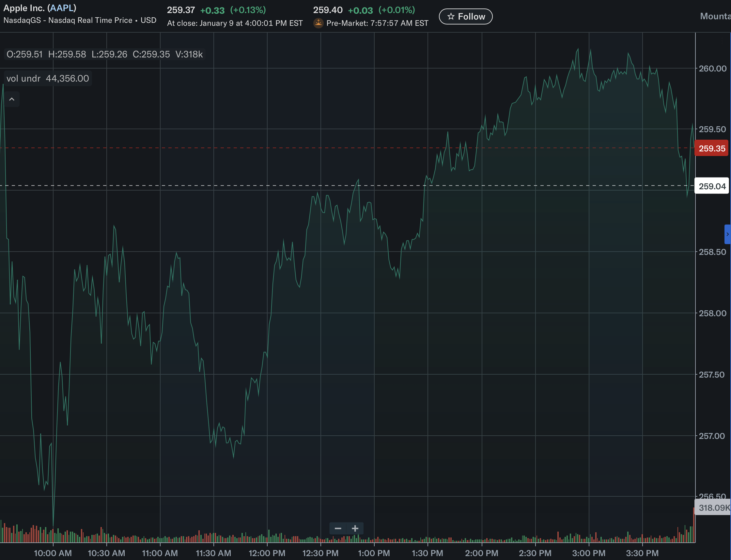Click the 12:00 PM time axis label
The image size is (731, 560).
(x=267, y=553)
